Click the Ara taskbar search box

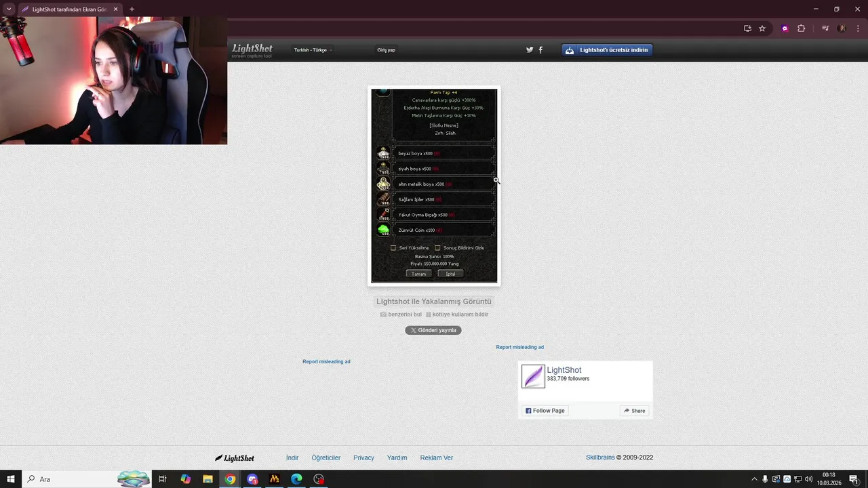[x=86, y=479]
